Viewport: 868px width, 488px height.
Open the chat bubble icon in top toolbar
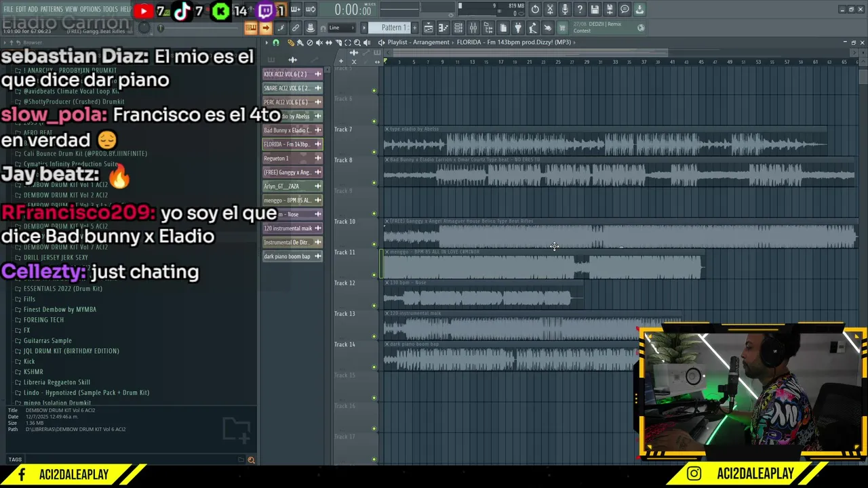coord(625,9)
